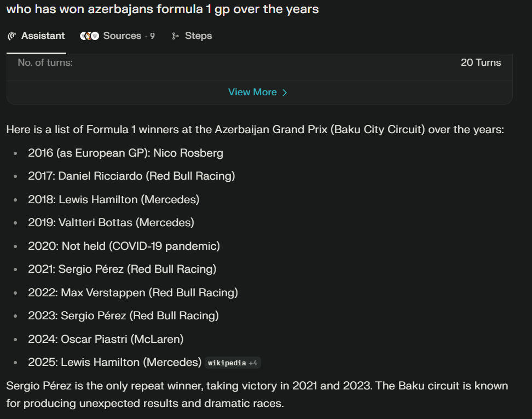Click the 2016 Nico Rosberg list entry

tap(125, 153)
